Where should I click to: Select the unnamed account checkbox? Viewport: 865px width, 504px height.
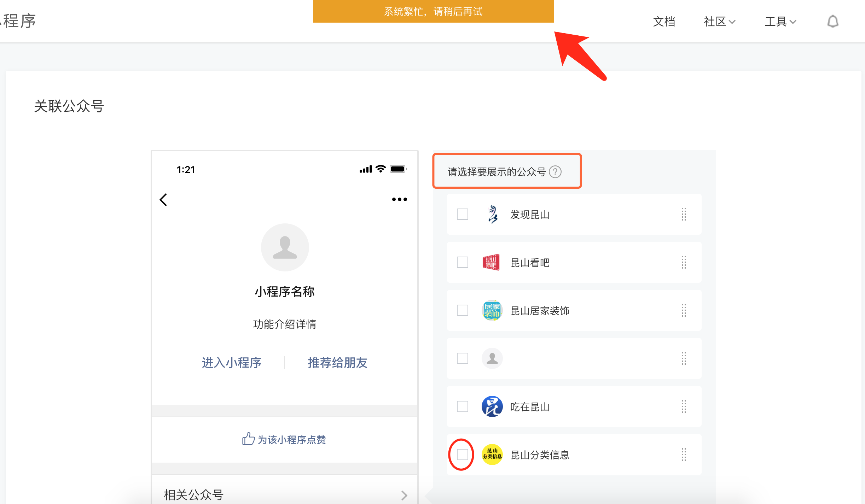(462, 358)
